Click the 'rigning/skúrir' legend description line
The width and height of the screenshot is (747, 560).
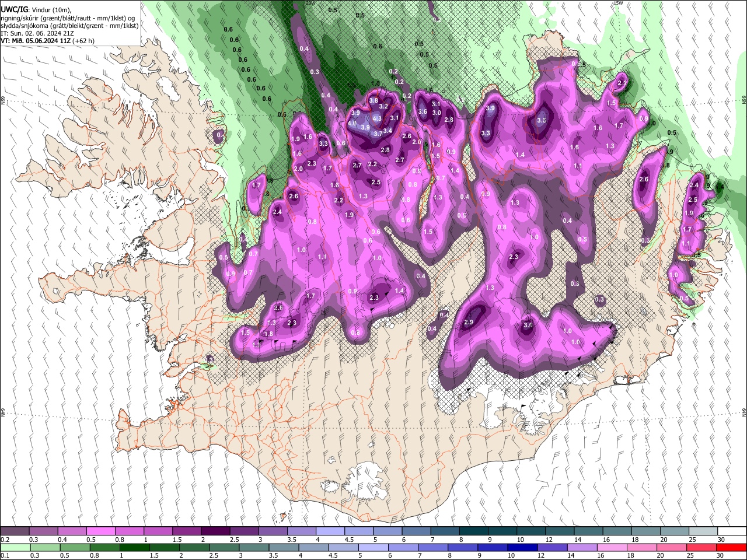click(x=68, y=18)
